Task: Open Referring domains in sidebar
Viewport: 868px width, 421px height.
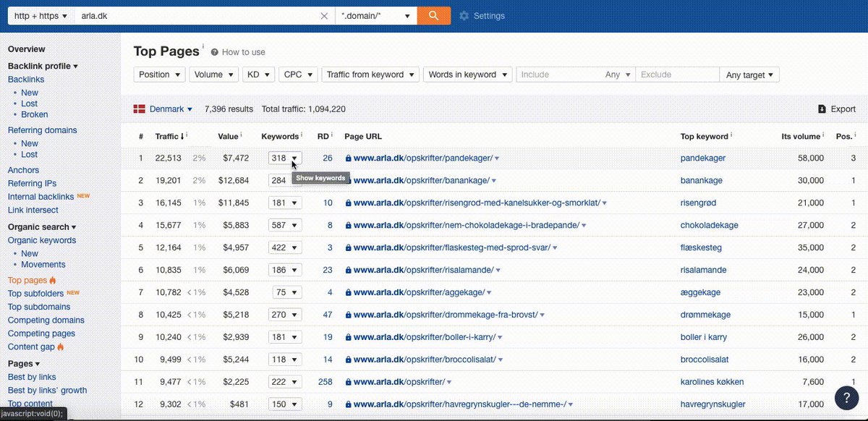Action: pyautogui.click(x=43, y=130)
